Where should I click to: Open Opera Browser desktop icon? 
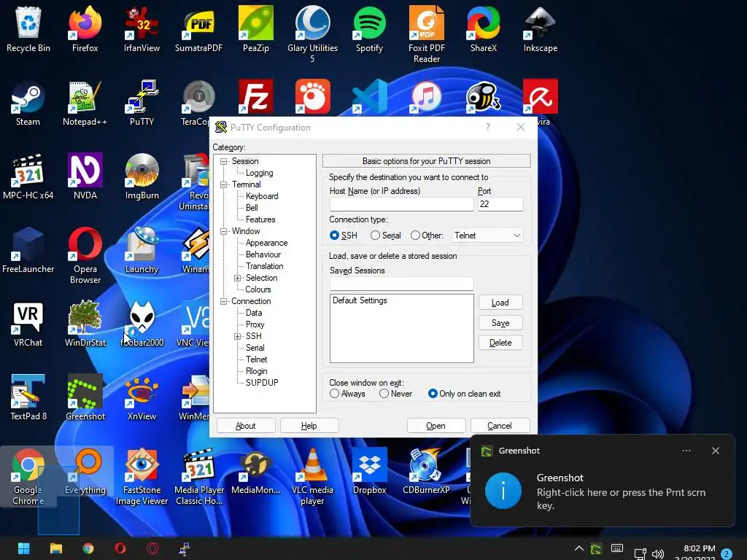click(85, 255)
